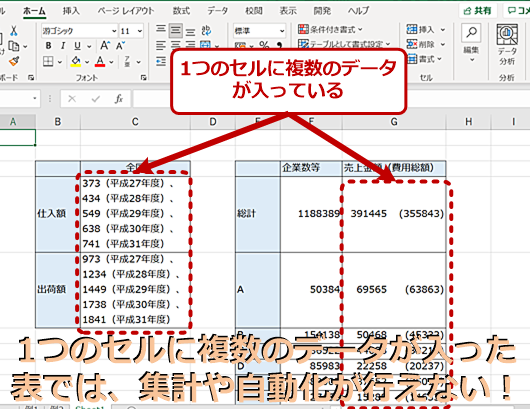Select the cell labeled 出荷額
Image resolution: width=530 pixels, height=409 pixels.
point(58,290)
